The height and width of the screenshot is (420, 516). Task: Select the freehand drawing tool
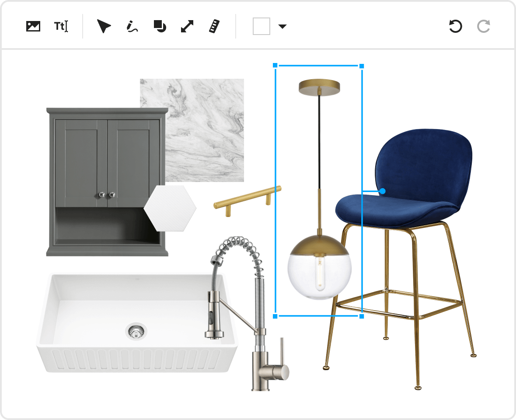(131, 26)
